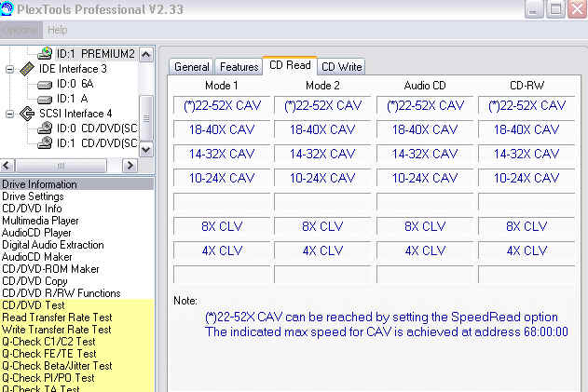Click the SpeedRead note text
Screen dimensions: 588x392
(381, 318)
